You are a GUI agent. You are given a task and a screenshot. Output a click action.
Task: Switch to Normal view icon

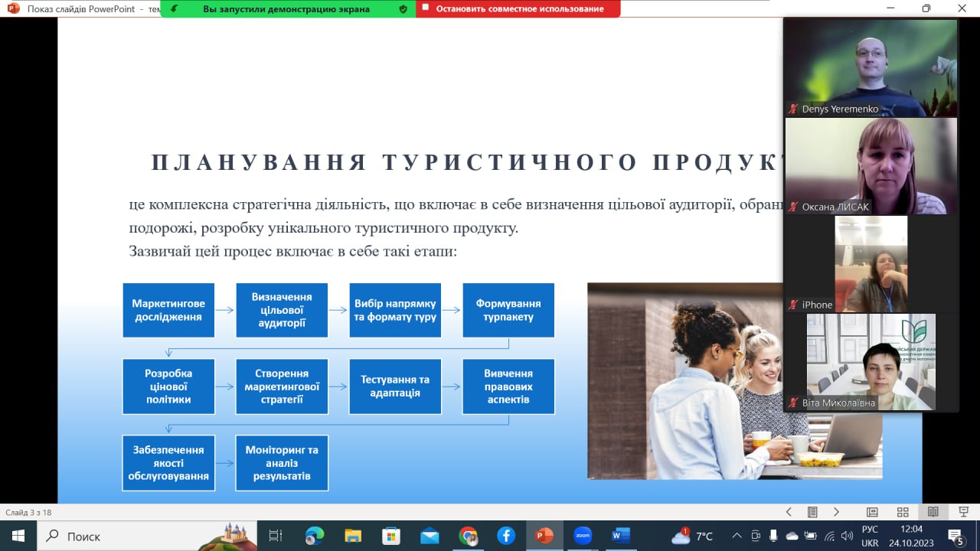872,512
